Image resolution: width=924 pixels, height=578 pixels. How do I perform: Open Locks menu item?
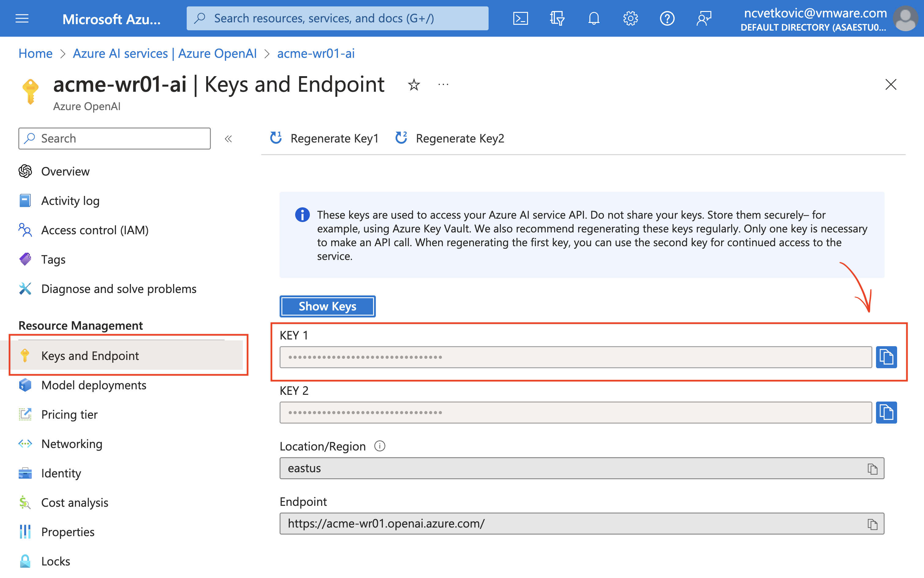pos(55,561)
